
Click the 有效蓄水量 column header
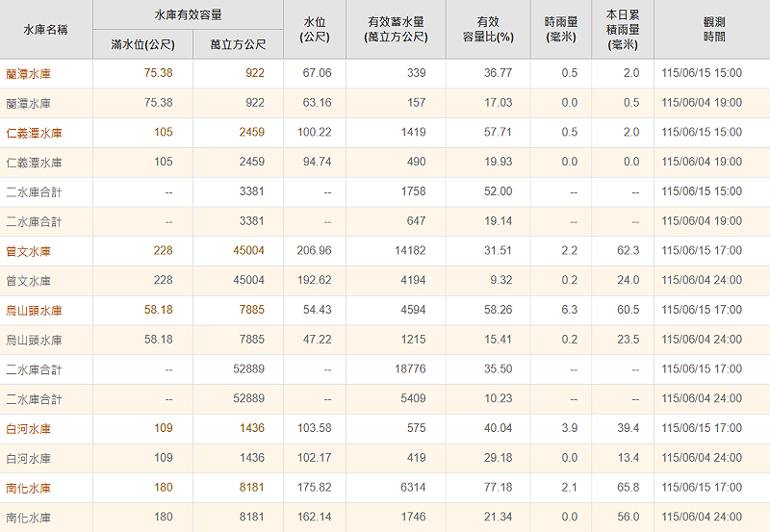(396, 30)
